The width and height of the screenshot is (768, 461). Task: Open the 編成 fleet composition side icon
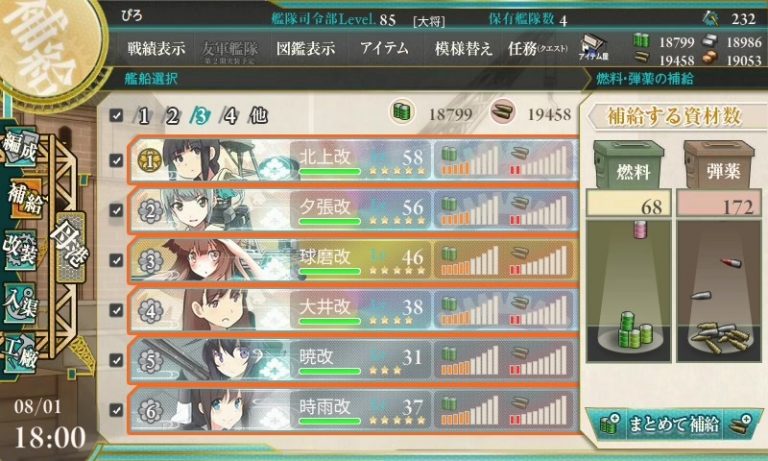point(21,147)
